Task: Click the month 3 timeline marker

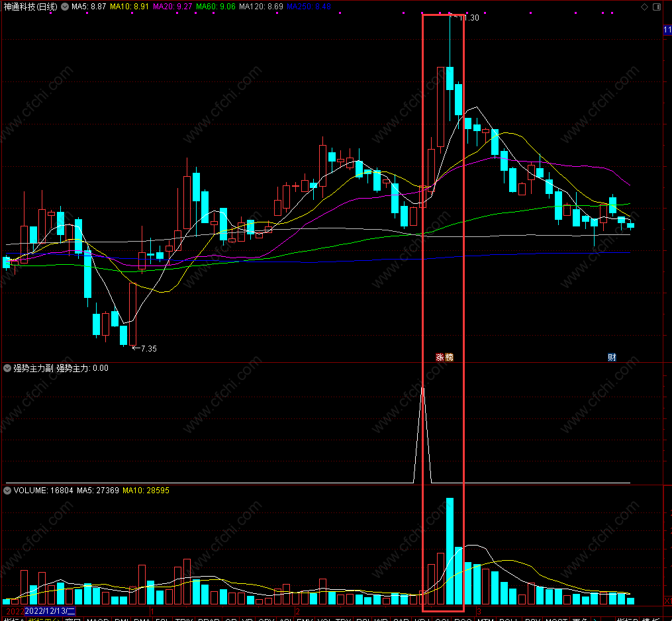Action: pos(479,612)
